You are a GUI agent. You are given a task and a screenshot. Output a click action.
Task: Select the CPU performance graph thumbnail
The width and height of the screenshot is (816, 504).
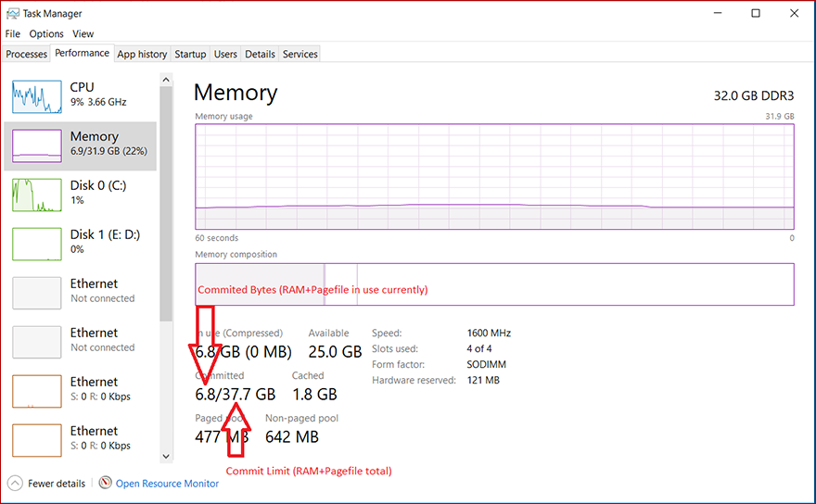(37, 95)
